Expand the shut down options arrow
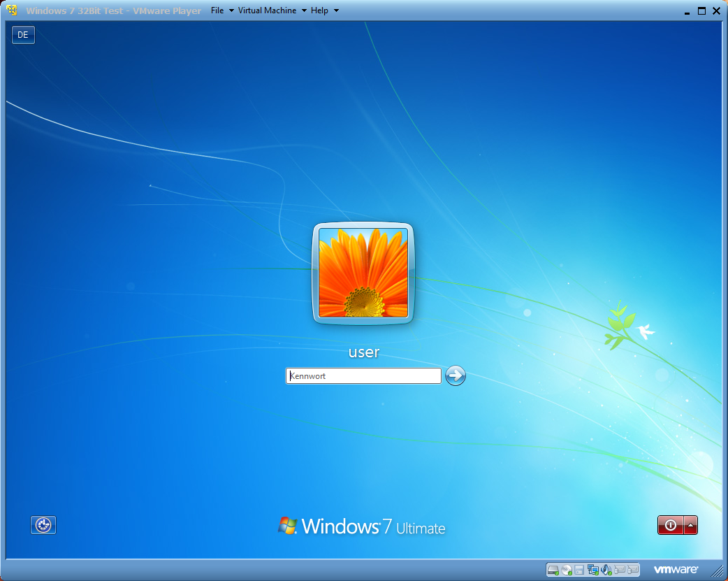728x581 pixels. click(x=690, y=525)
